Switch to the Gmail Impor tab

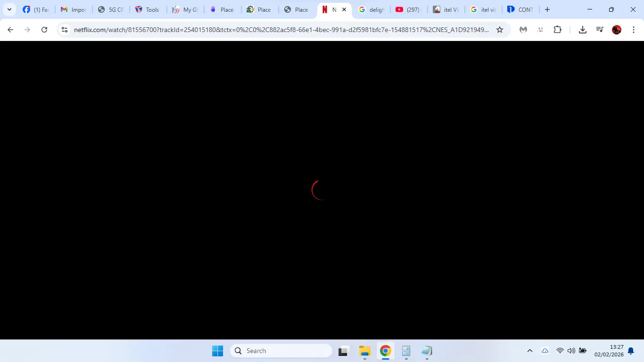(74, 9)
